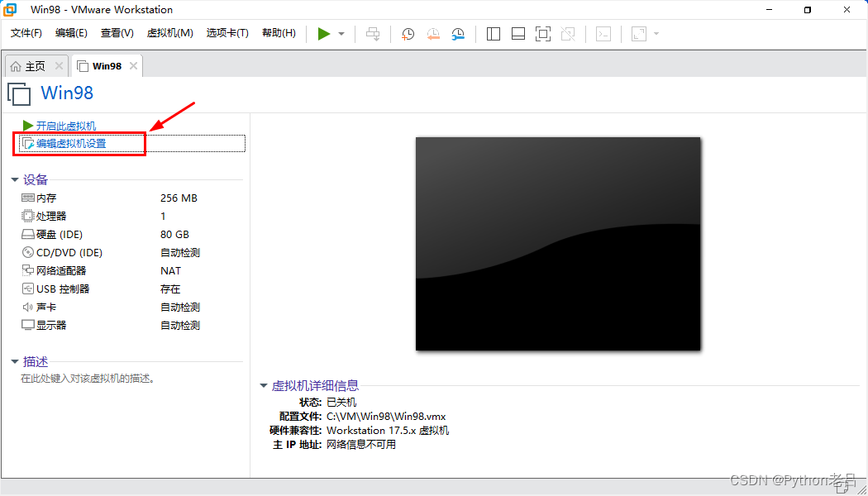The height and width of the screenshot is (496, 868).
Task: Click the green Power On toolbar button
Action: pyautogui.click(x=324, y=34)
